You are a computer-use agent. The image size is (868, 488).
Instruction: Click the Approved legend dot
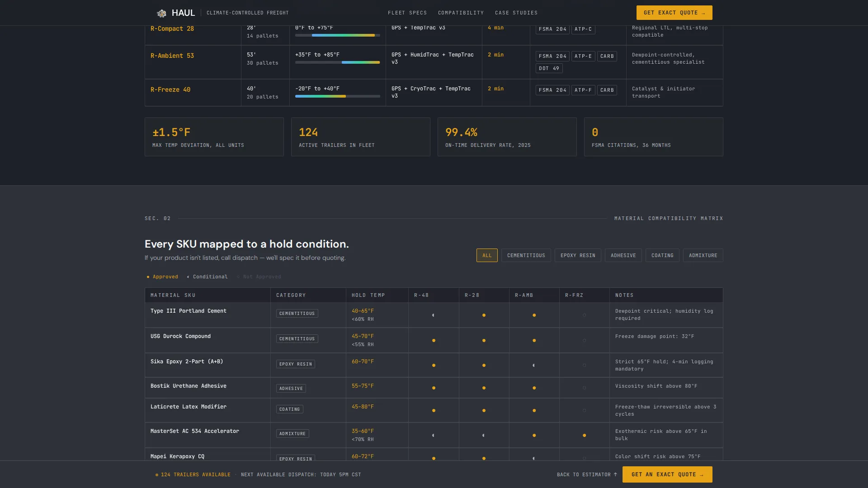[148, 277]
